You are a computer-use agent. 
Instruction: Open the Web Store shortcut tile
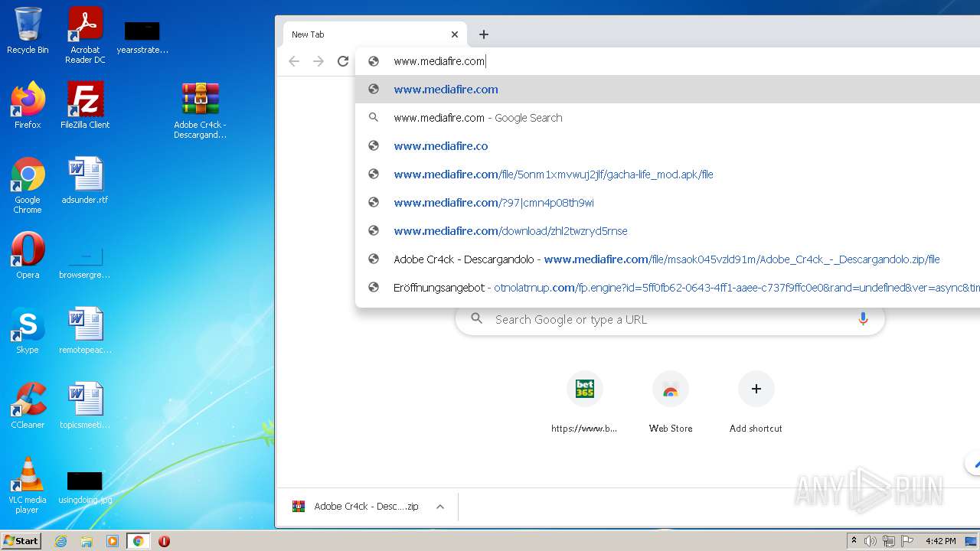(670, 403)
